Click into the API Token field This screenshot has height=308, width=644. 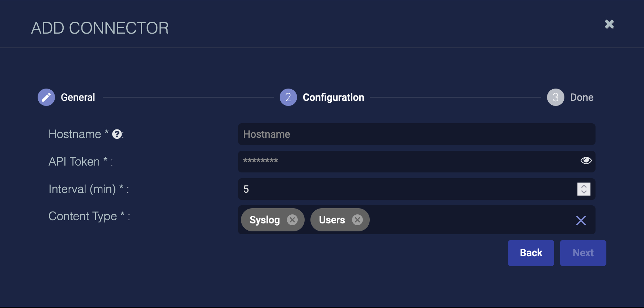point(405,162)
